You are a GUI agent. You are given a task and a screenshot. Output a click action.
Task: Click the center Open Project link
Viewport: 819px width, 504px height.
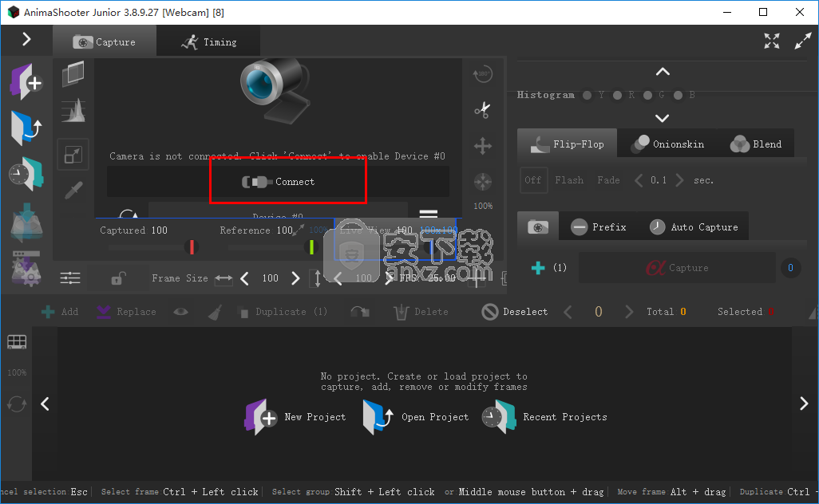pyautogui.click(x=416, y=417)
